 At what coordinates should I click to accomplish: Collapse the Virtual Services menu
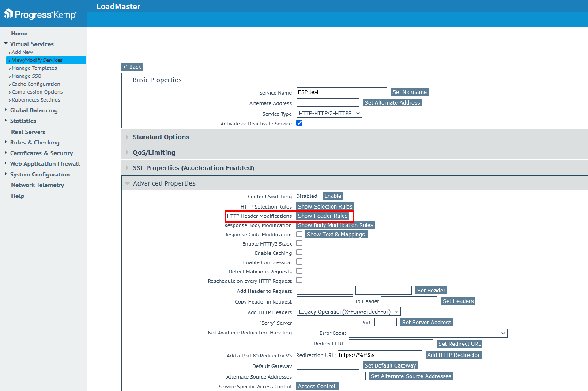pos(32,44)
